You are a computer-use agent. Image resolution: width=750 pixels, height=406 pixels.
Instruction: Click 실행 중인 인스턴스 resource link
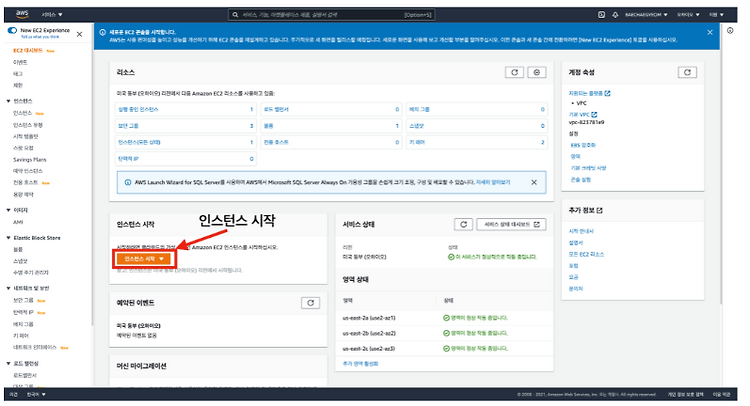138,110
